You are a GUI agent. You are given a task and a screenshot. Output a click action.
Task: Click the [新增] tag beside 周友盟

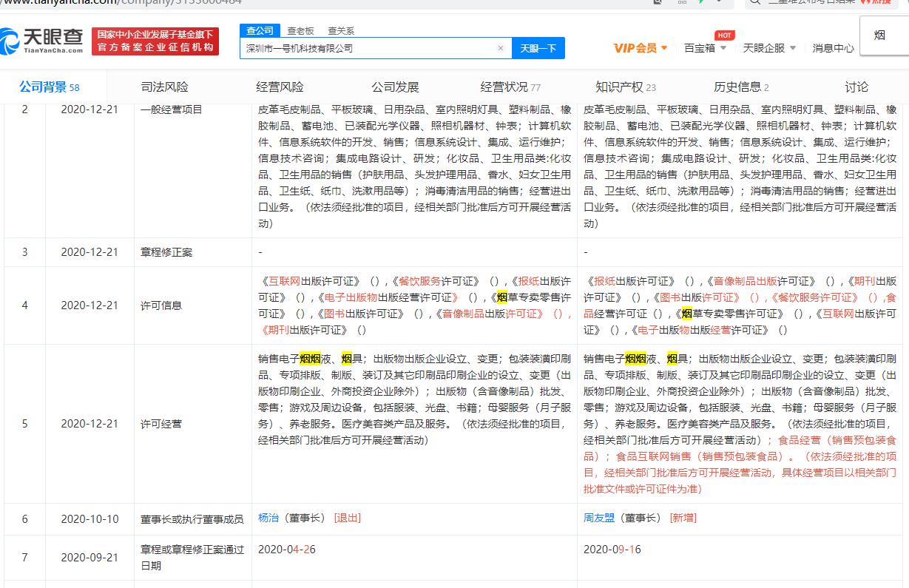coord(683,518)
